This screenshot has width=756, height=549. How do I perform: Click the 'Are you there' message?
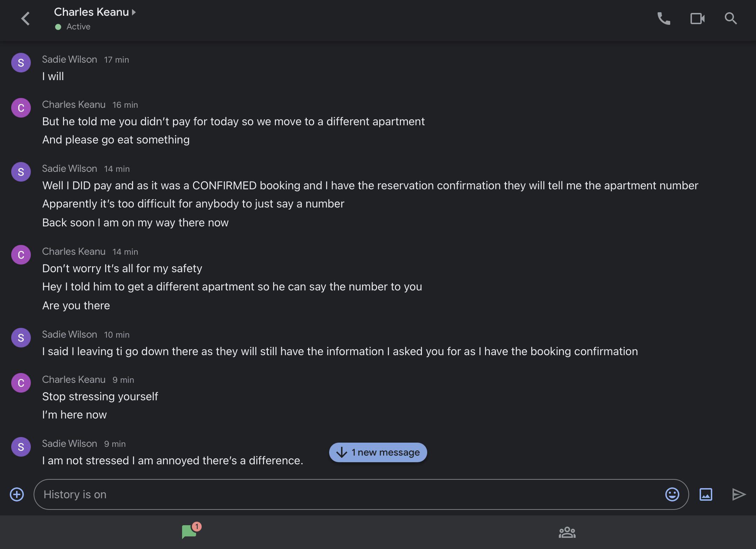click(76, 305)
